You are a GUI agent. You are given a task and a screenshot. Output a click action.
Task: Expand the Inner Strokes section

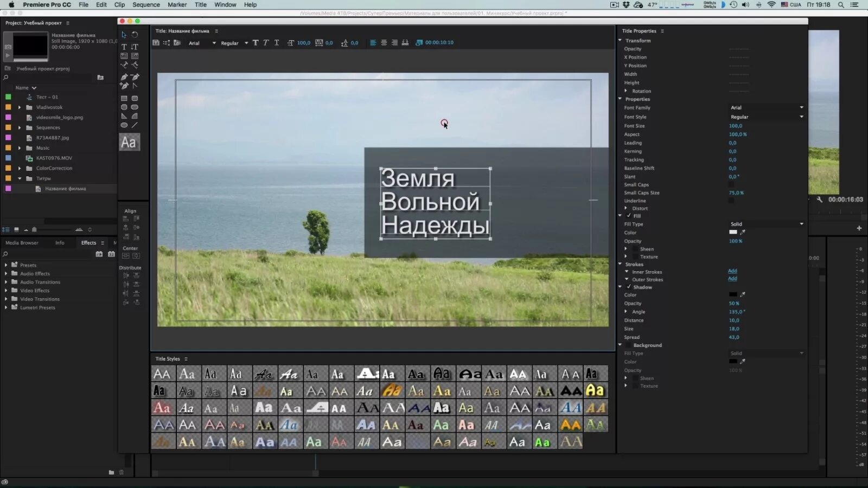click(x=626, y=272)
